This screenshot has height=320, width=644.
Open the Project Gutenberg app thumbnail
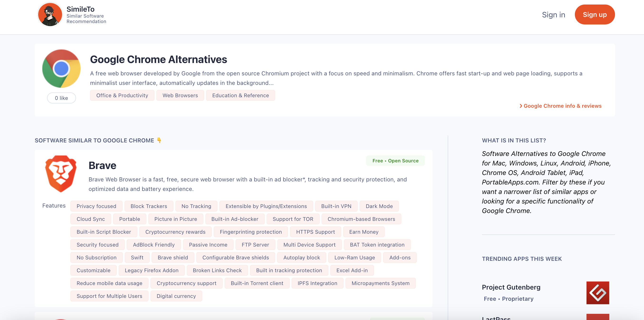tap(598, 293)
